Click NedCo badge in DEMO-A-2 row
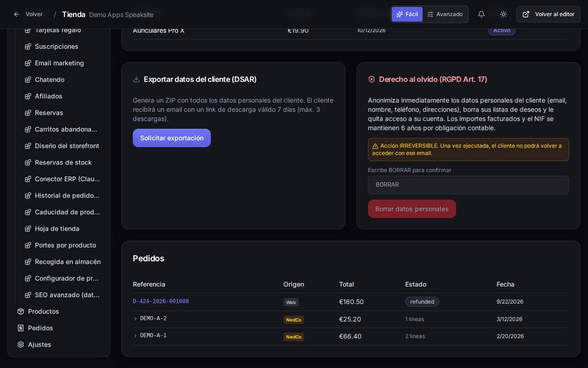Image resolution: width=588 pixels, height=368 pixels. coord(294,320)
